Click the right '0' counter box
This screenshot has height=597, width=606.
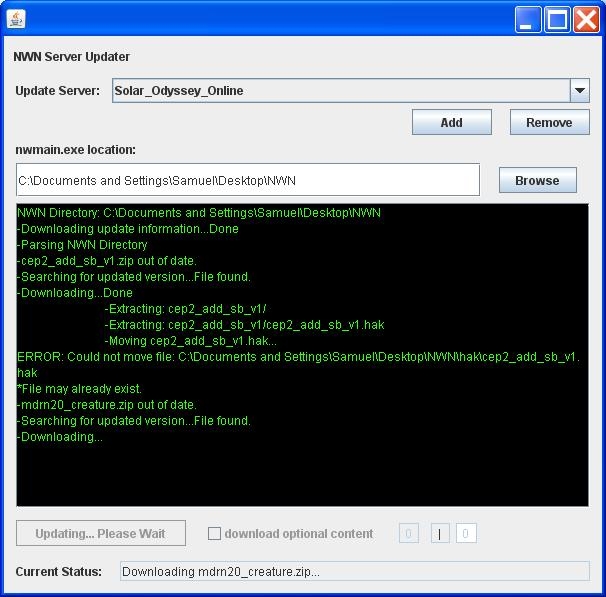[x=466, y=534]
